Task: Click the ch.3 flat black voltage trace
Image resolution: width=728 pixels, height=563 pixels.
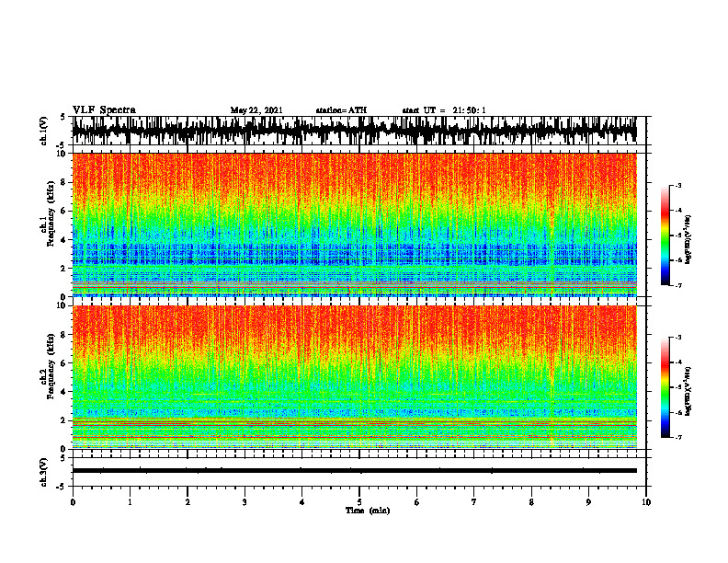Action: (354, 471)
